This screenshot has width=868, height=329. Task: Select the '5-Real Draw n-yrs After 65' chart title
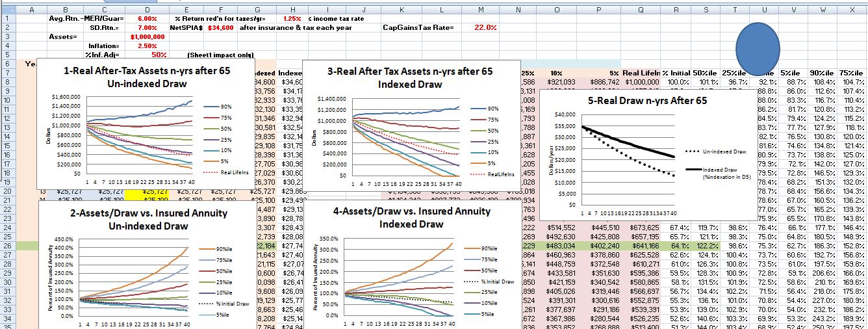pos(647,101)
